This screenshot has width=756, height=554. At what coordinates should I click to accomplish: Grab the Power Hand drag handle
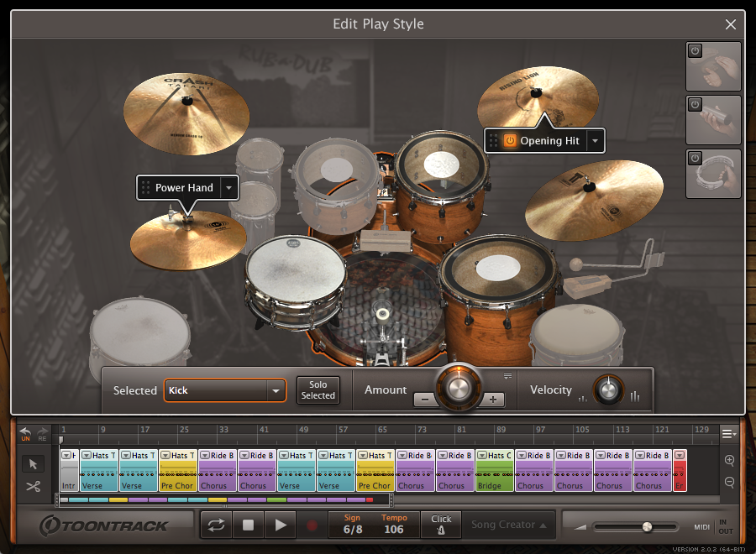tap(145, 187)
